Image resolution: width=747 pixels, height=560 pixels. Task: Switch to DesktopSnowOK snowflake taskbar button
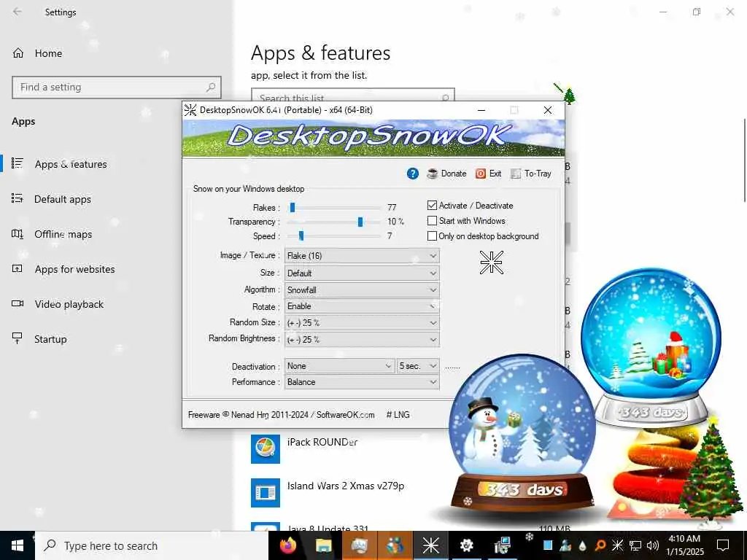click(430, 545)
